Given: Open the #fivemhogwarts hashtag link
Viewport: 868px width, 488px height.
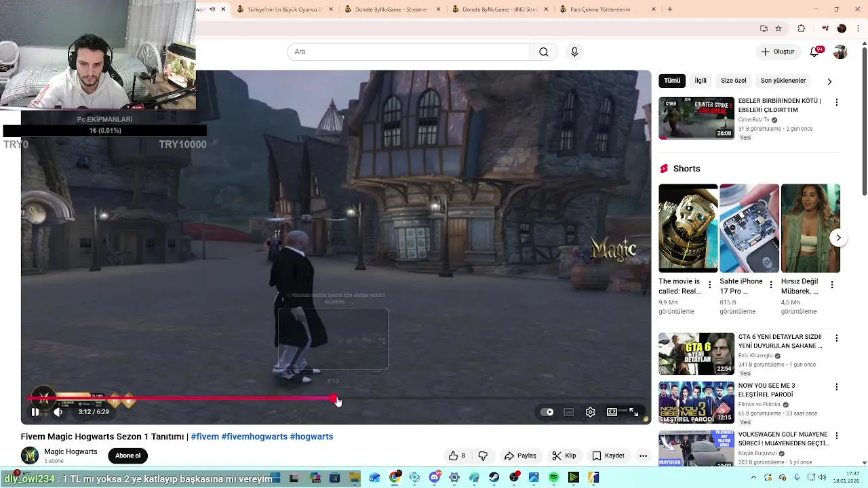Looking at the screenshot, I should tap(254, 436).
